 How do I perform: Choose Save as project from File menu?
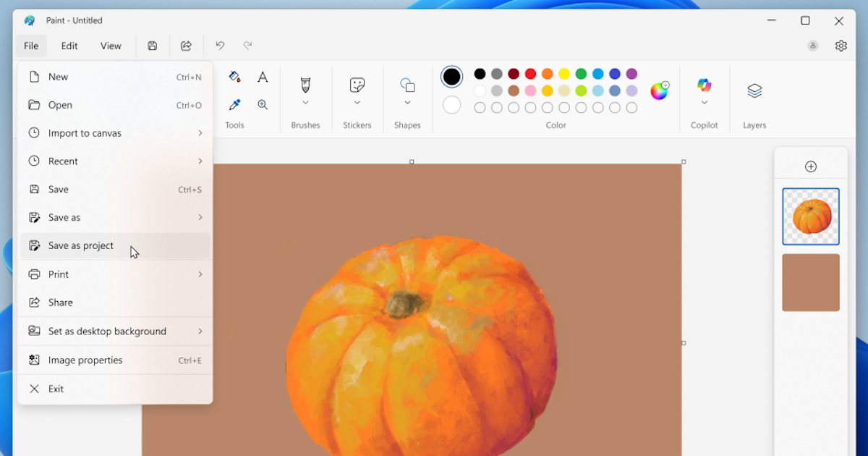pyautogui.click(x=81, y=245)
